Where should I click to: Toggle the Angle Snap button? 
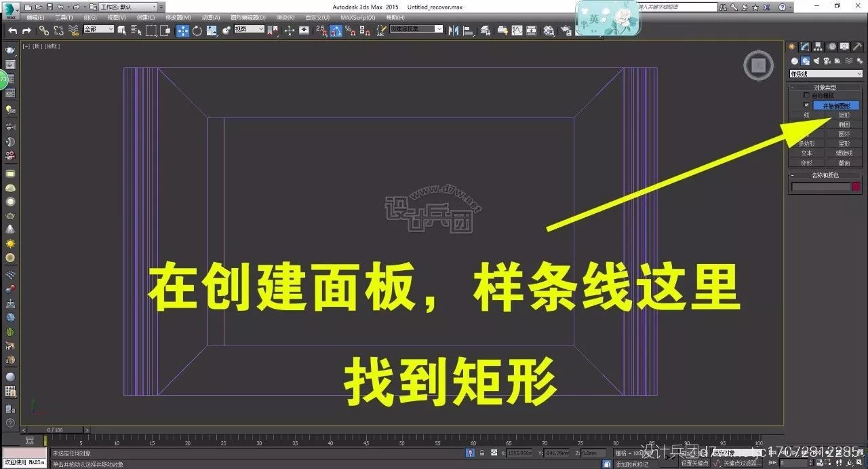[x=336, y=31]
